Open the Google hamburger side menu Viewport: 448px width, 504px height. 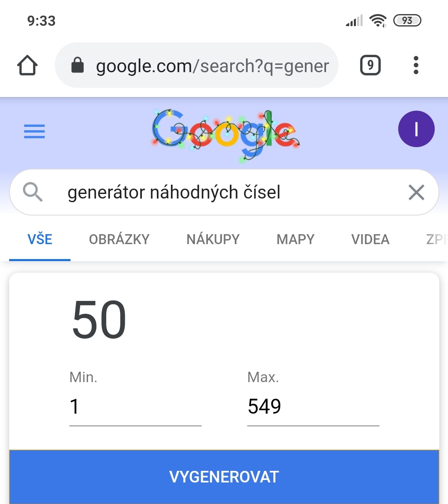34,131
